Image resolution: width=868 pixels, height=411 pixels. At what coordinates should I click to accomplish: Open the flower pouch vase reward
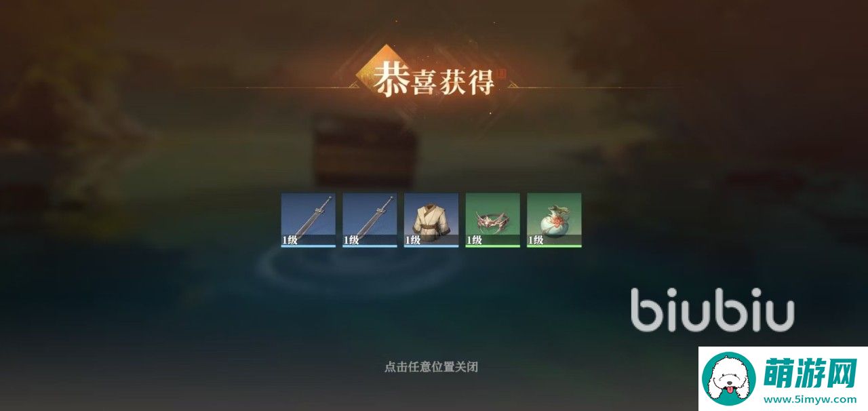[x=554, y=220]
